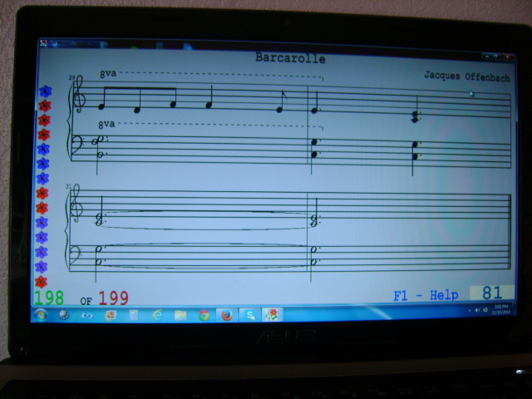
Task: Open Internet Explorer from the taskbar
Action: (157, 316)
